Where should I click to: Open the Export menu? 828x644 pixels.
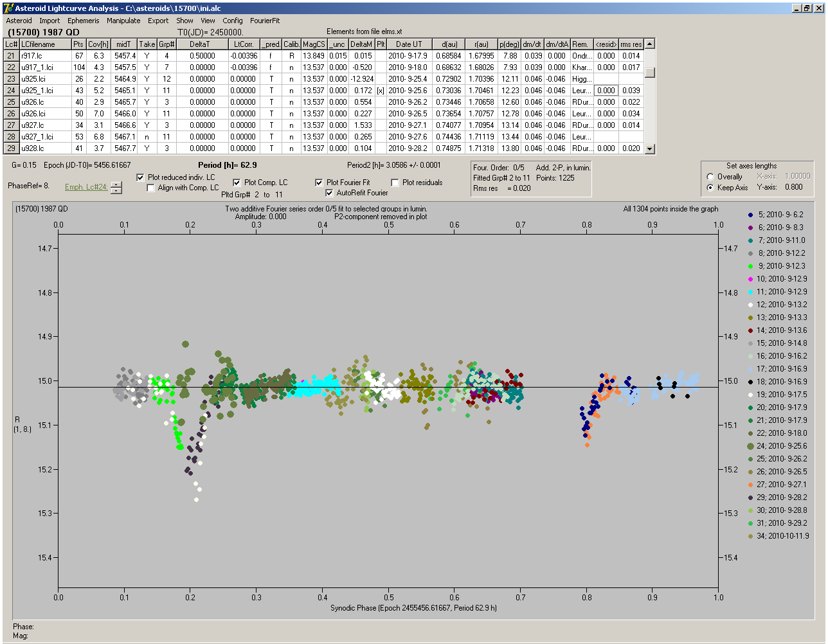click(158, 21)
